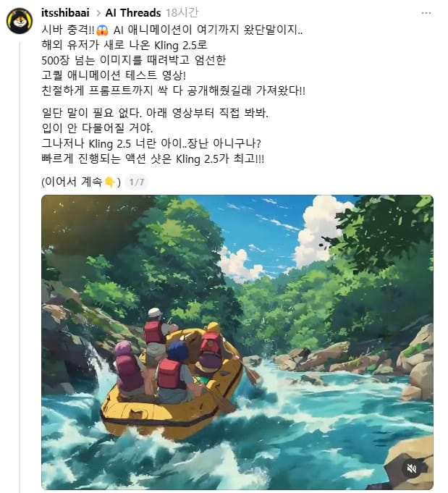Image resolution: width=448 pixels, height=493 pixels.
Task: Open the 18시간 timestamp permalink
Action: click(x=182, y=13)
